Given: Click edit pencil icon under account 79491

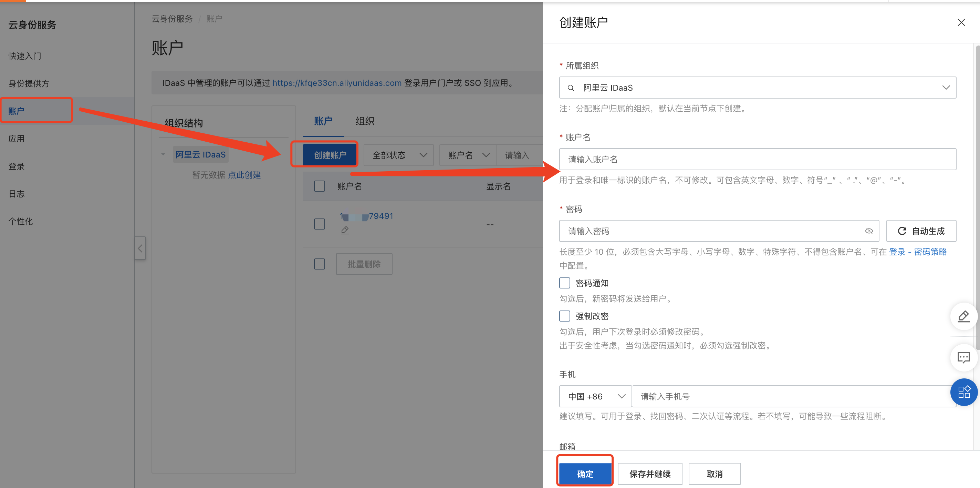Looking at the screenshot, I should pyautogui.click(x=345, y=230).
